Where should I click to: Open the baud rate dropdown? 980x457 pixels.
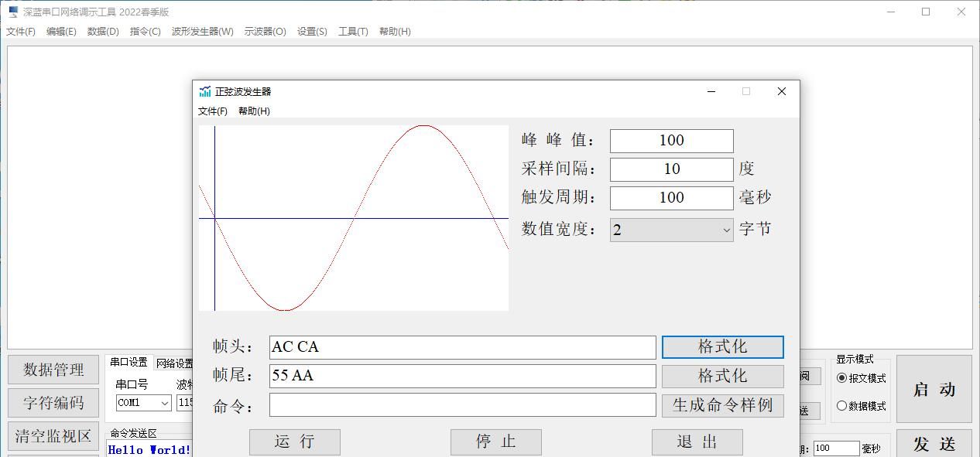click(186, 403)
